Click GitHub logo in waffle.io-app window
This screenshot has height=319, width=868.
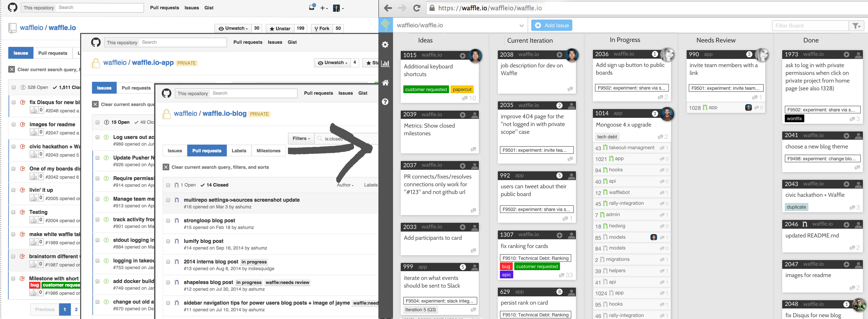point(96,42)
